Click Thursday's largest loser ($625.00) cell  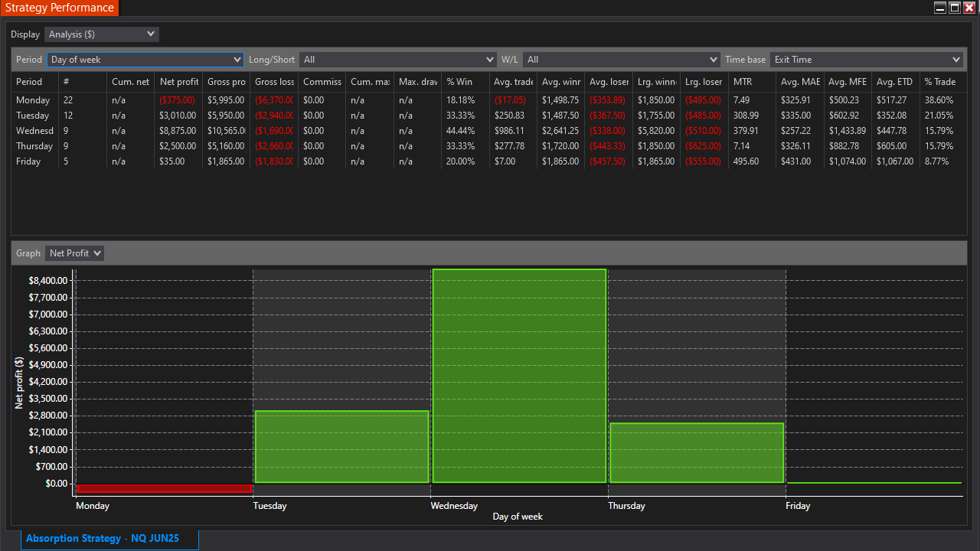tap(704, 146)
